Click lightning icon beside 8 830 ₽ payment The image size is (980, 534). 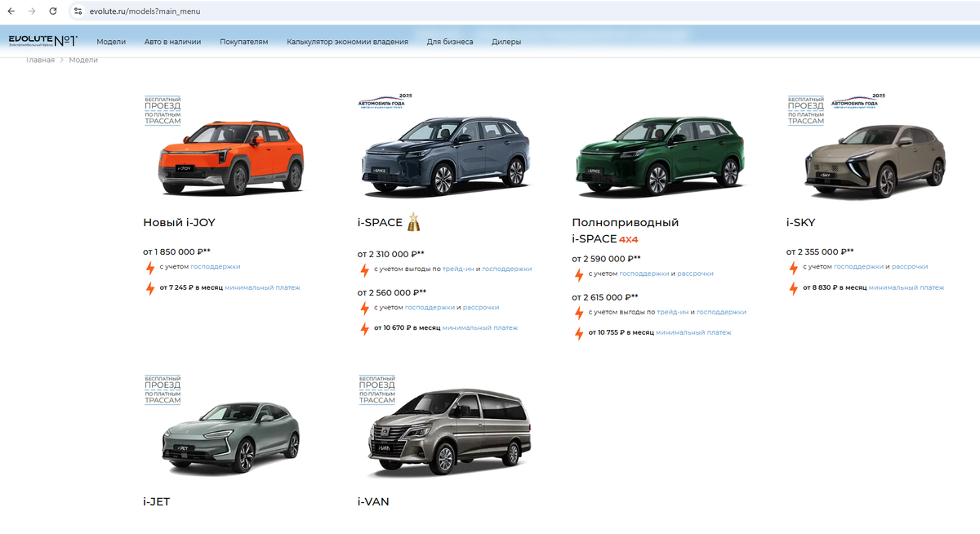tap(793, 288)
